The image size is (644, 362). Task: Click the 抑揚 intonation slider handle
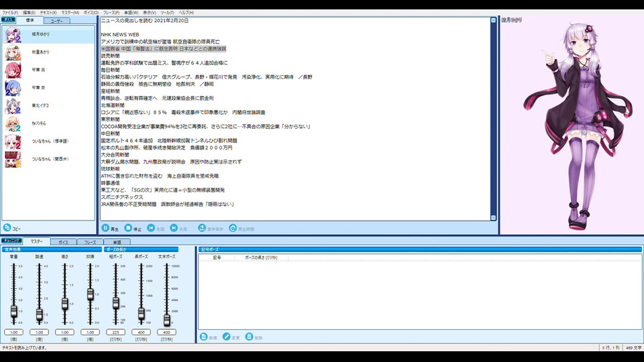coord(90,294)
